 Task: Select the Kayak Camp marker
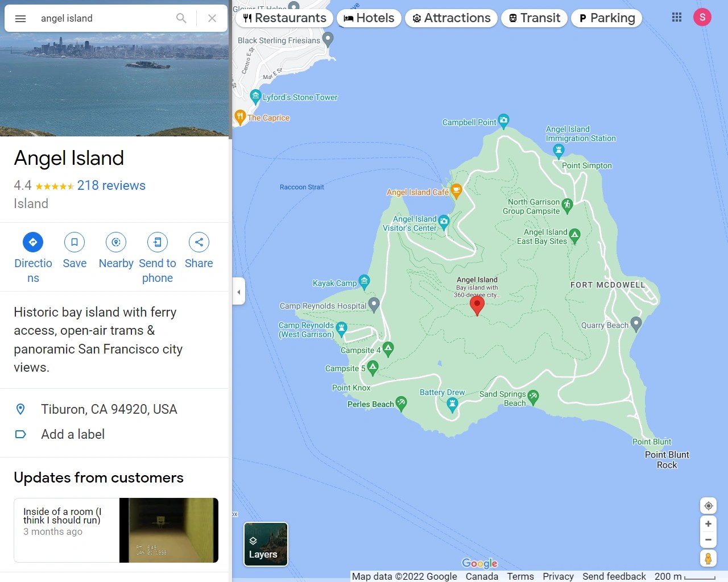tap(364, 281)
